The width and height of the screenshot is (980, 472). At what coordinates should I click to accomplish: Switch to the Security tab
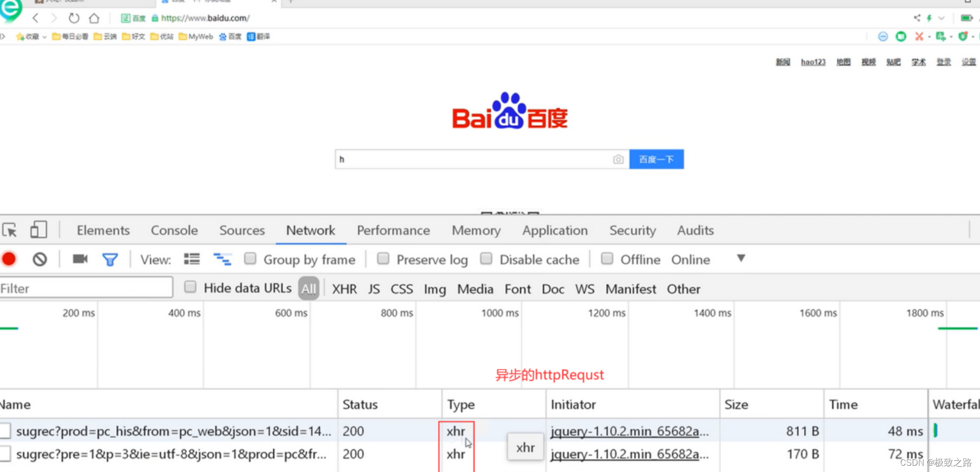(x=633, y=230)
